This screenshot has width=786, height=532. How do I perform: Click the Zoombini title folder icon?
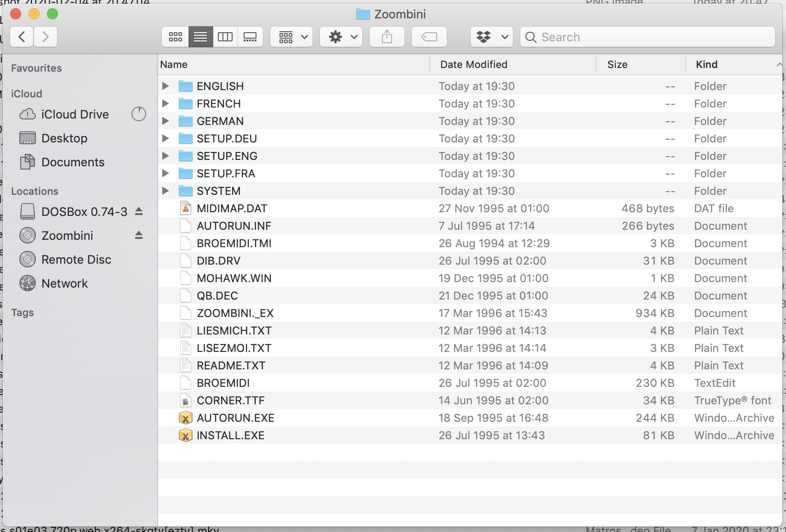[x=363, y=14]
